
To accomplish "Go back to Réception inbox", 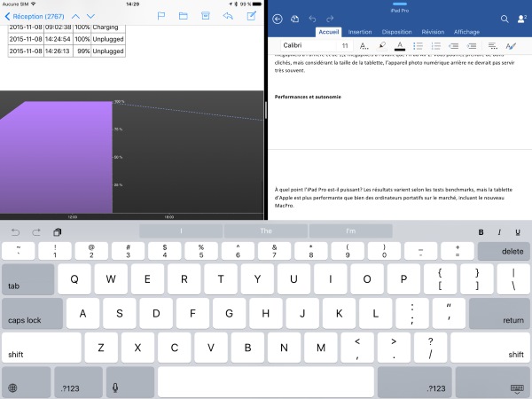I will point(35,16).
